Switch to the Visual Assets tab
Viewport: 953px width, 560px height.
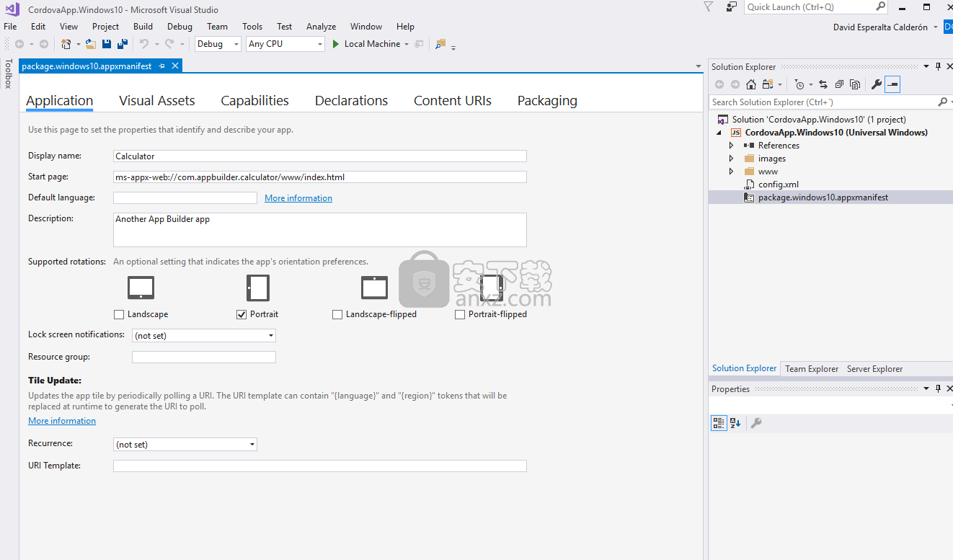(x=157, y=101)
